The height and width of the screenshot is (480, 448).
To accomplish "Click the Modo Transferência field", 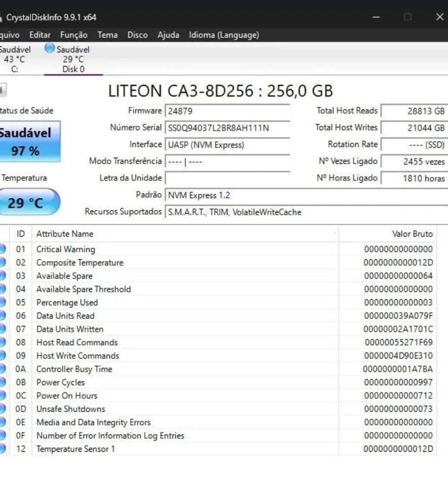I will [x=227, y=162].
